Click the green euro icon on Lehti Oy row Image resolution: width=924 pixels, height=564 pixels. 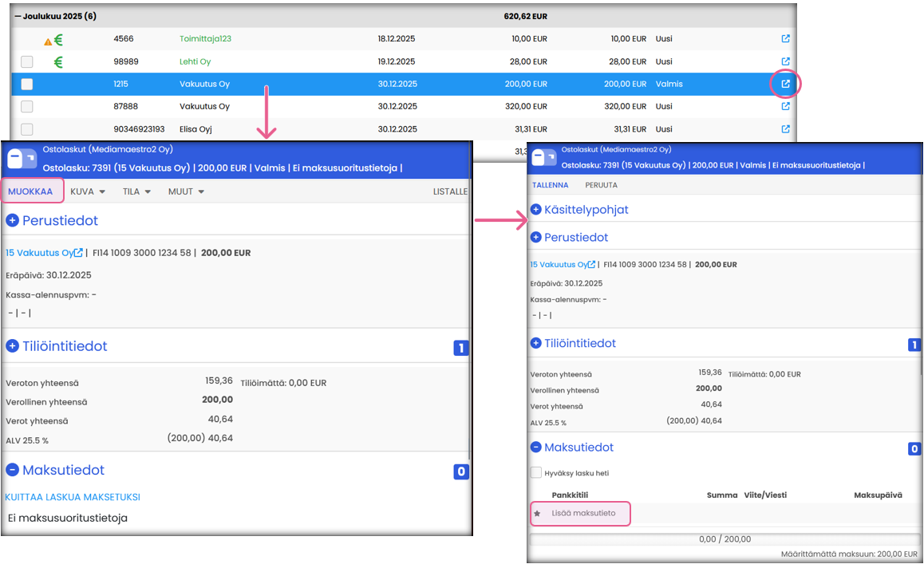(58, 62)
